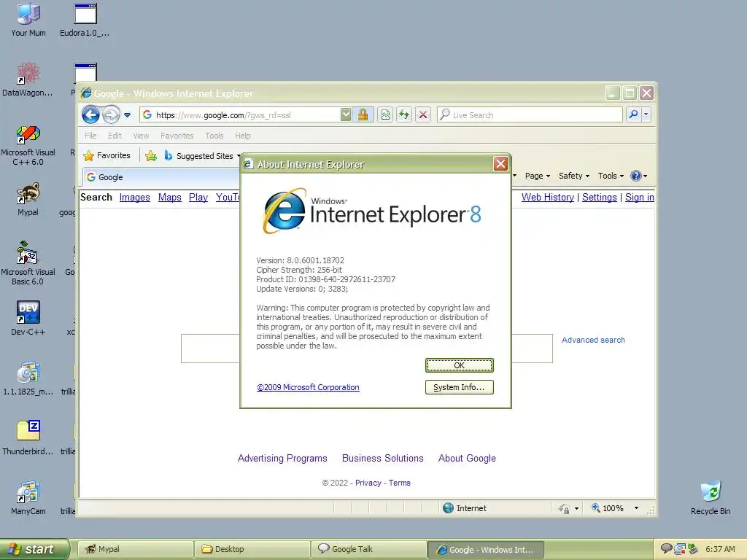Click the Forward navigation arrow in Internet Explorer
Screen dimensions: 747x560
[x=112, y=114]
